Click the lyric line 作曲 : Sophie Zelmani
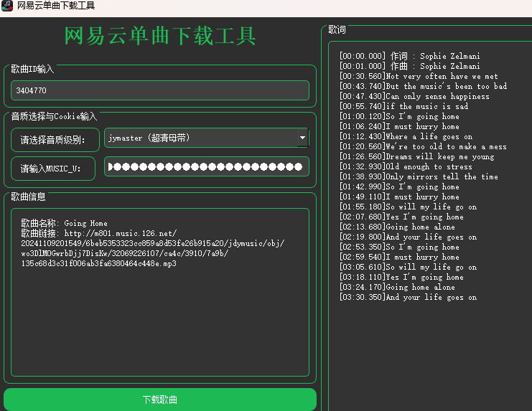 [410, 66]
